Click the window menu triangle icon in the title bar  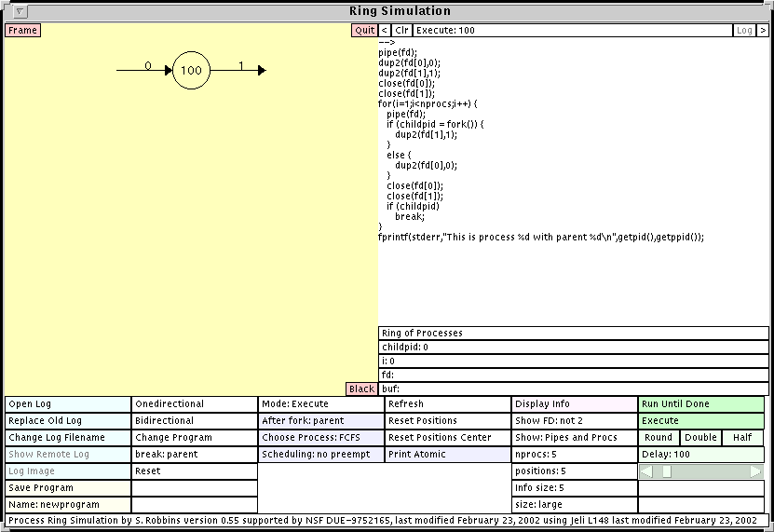click(x=20, y=11)
